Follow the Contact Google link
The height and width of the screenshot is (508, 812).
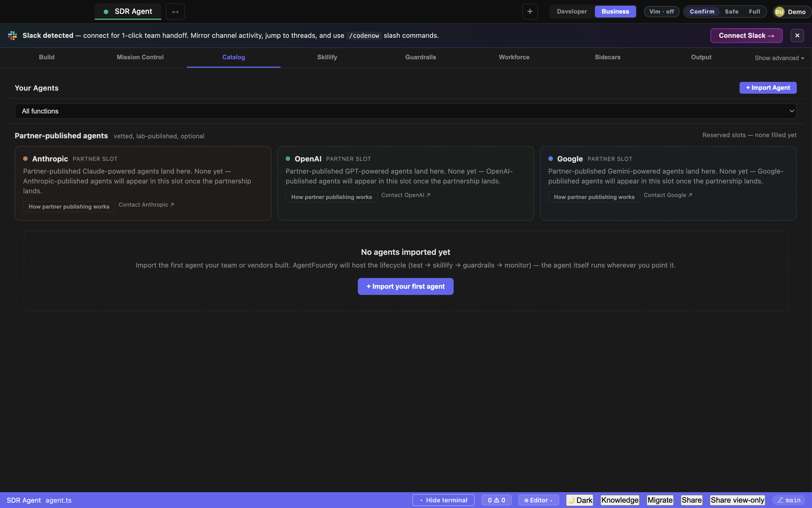pos(668,195)
